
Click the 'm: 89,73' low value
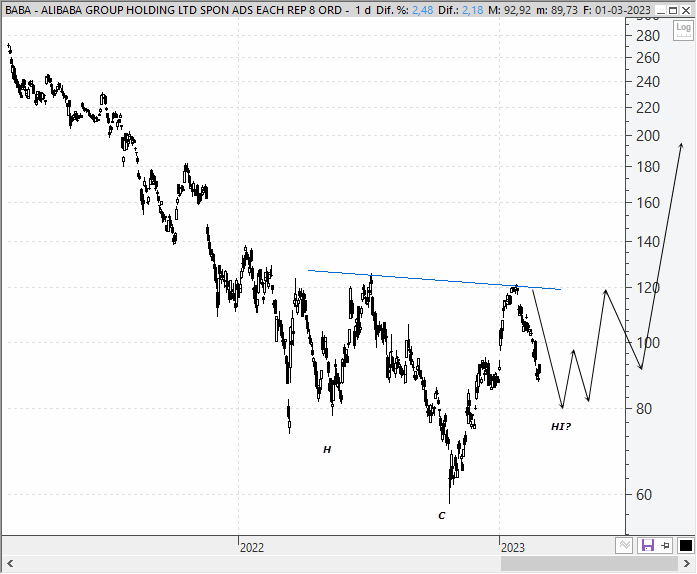[x=557, y=10]
